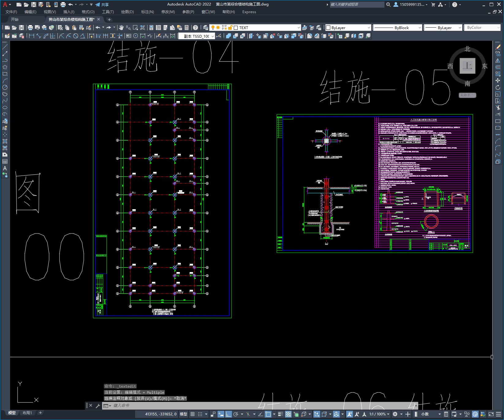Open a new drawing tab with plus

[x=109, y=20]
